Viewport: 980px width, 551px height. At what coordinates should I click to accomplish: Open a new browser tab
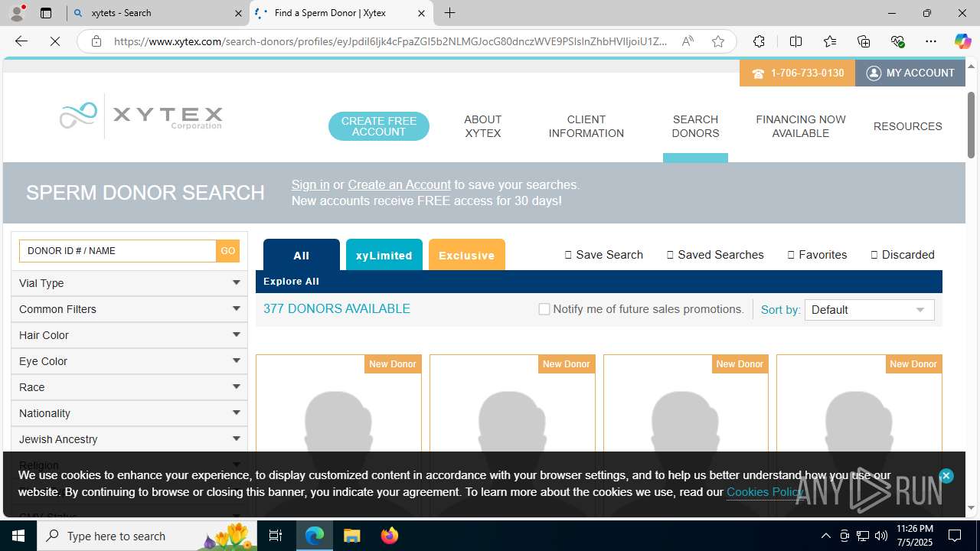(450, 13)
